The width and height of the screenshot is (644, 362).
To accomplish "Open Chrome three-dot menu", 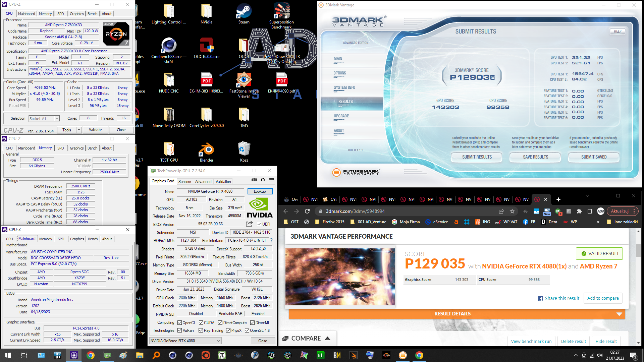I will pos(634,211).
